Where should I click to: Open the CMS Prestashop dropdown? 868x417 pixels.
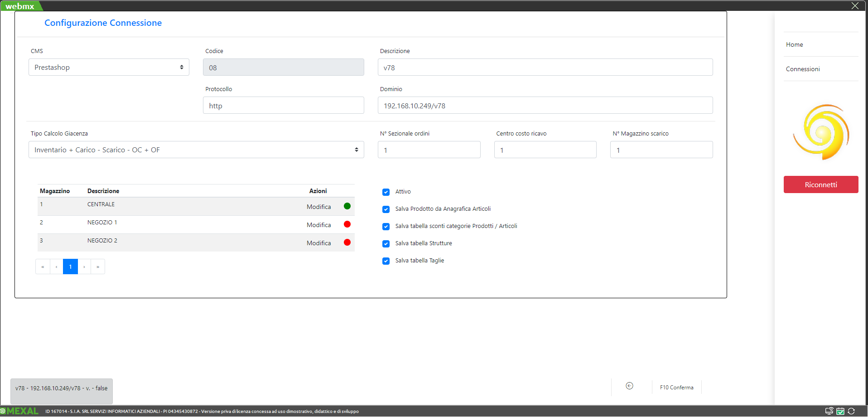pyautogui.click(x=109, y=67)
